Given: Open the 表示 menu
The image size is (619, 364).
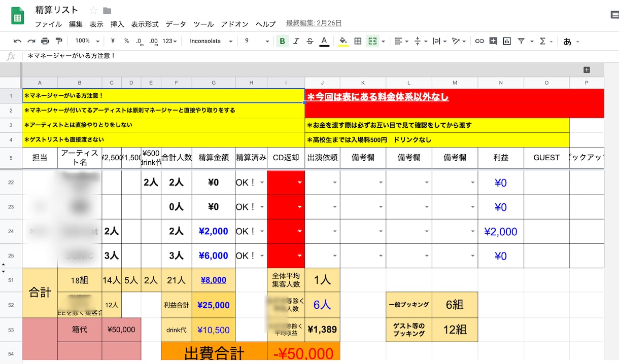Looking at the screenshot, I should pyautogui.click(x=96, y=24).
